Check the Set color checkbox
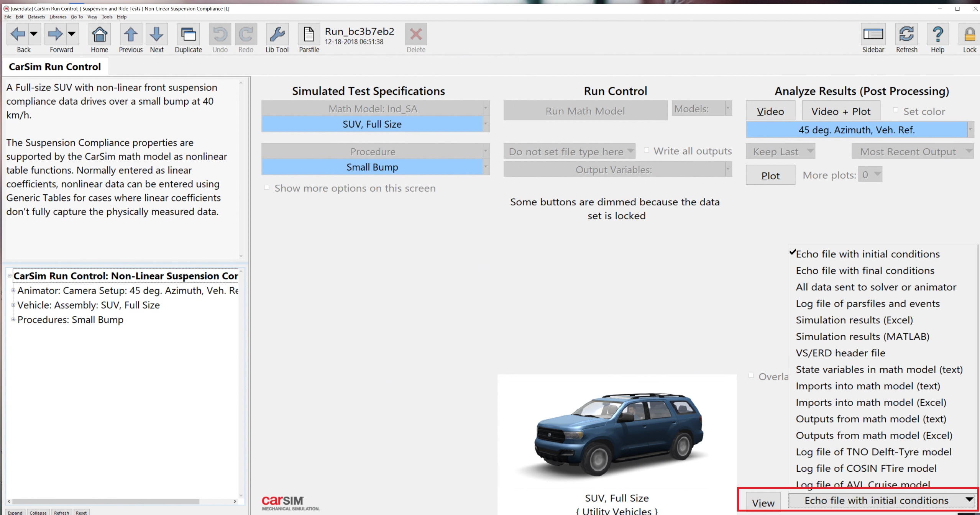Screen dimensions: 980x515 click(896, 110)
